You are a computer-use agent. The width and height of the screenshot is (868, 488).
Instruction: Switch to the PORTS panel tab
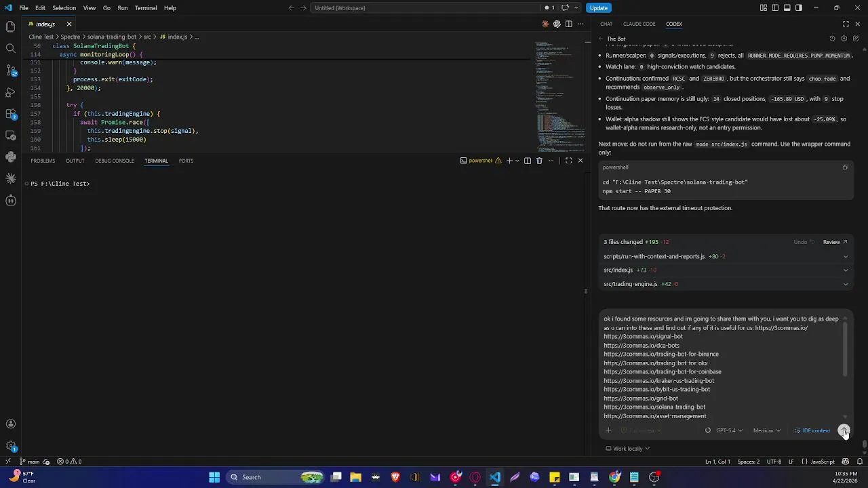click(186, 161)
